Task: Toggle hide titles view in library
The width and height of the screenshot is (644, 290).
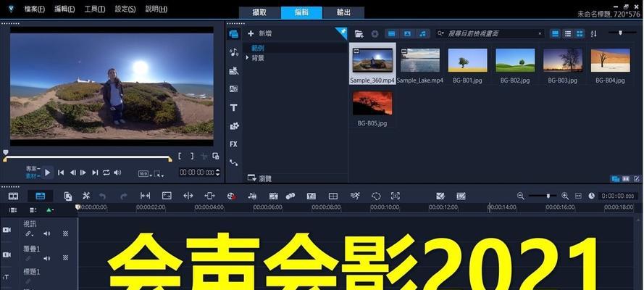Action: (x=556, y=33)
